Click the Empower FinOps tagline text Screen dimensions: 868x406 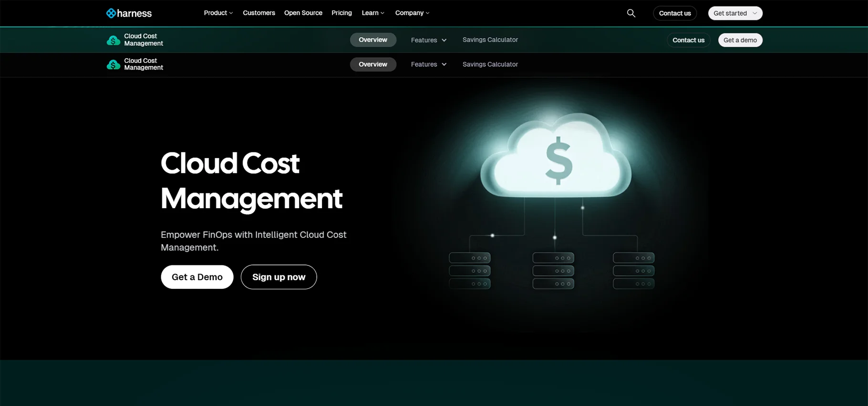pyautogui.click(x=253, y=241)
